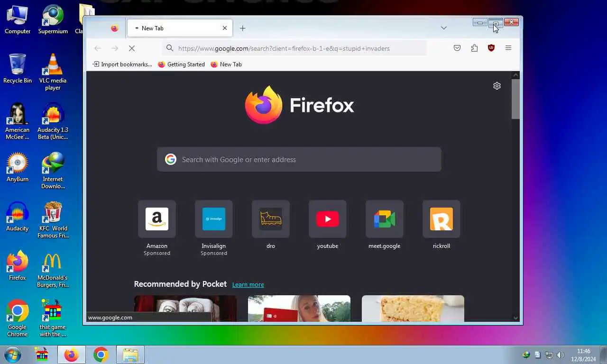Minimize the Firefox window
The image size is (607, 364).
pos(480,22)
